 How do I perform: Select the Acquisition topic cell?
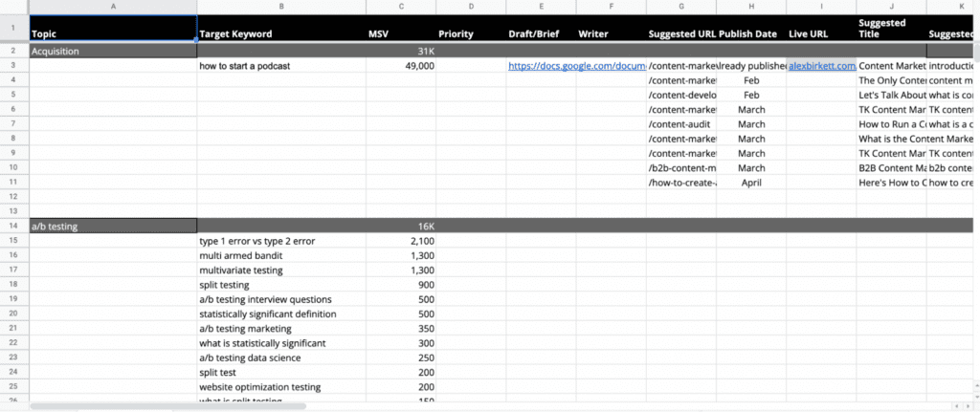pyautogui.click(x=113, y=52)
